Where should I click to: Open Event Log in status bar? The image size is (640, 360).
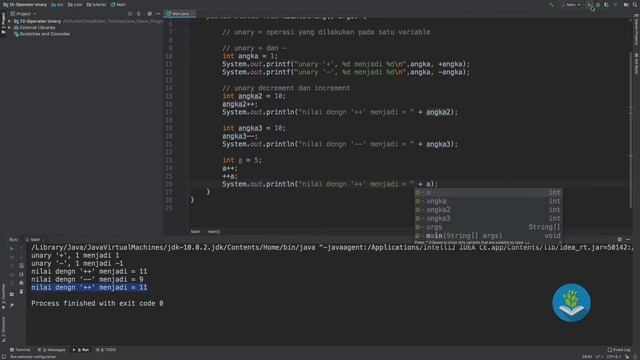619,350
